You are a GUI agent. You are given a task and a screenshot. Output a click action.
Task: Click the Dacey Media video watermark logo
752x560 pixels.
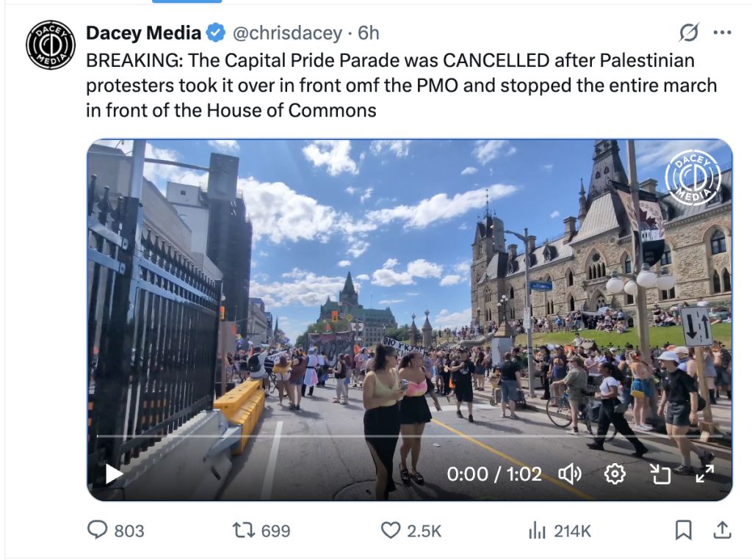coord(693,178)
